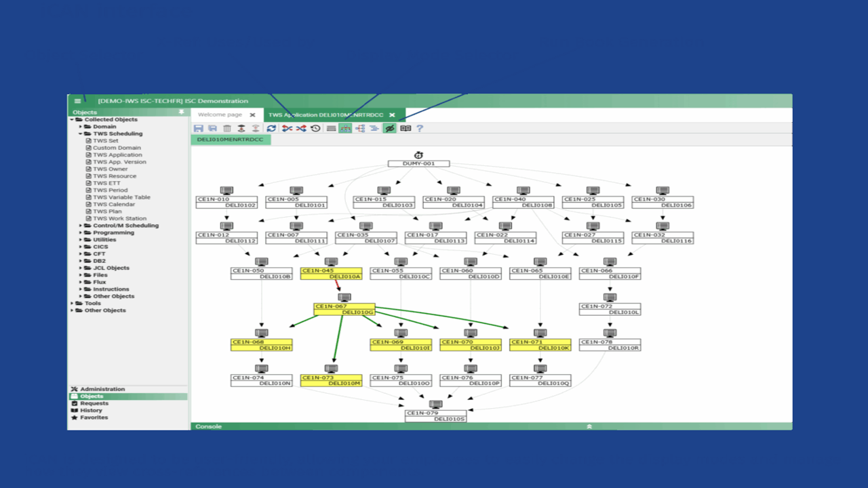Click the trash delete icon
This screenshot has width=868, height=488.
pyautogui.click(x=227, y=128)
